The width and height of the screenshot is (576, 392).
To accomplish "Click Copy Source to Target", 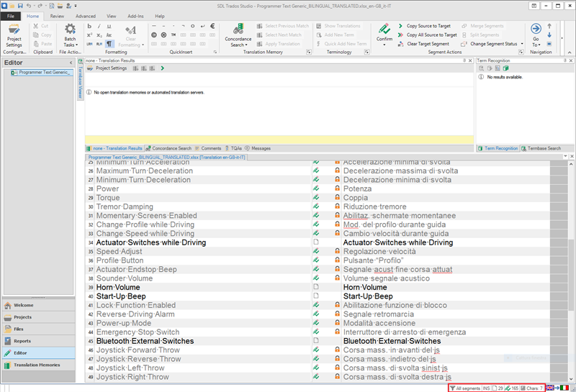I will [x=424, y=26].
